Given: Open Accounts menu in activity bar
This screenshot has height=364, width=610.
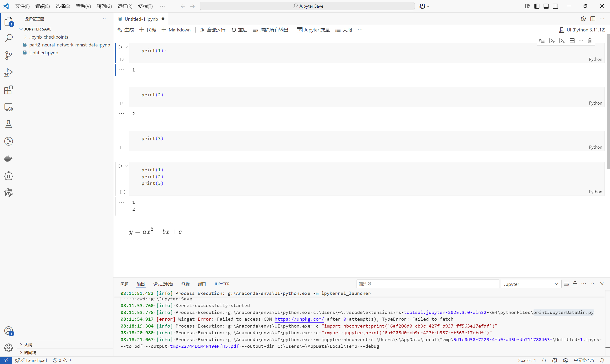Looking at the screenshot, I should 9,331.
